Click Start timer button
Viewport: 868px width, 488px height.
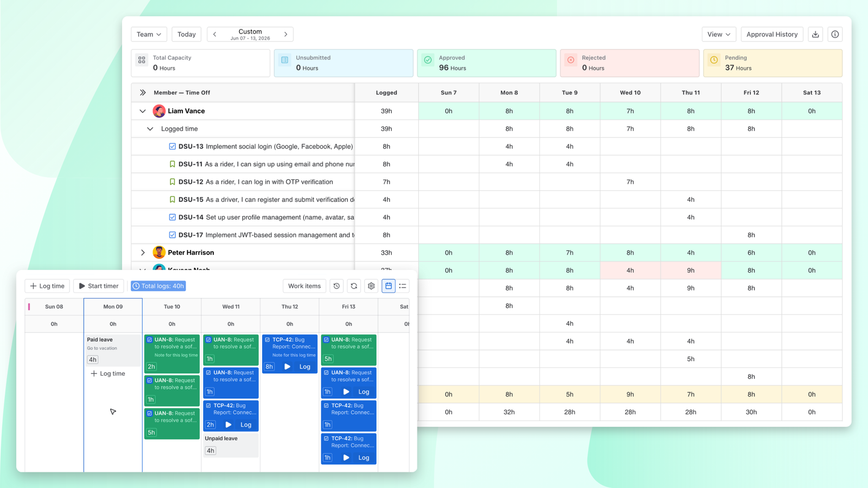[99, 286]
